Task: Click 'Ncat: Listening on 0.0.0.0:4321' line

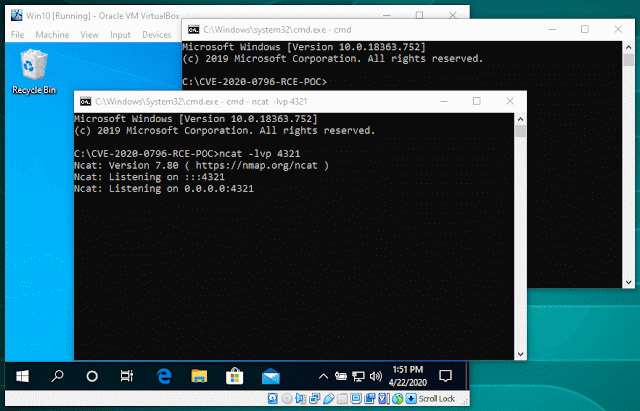Action: [164, 189]
